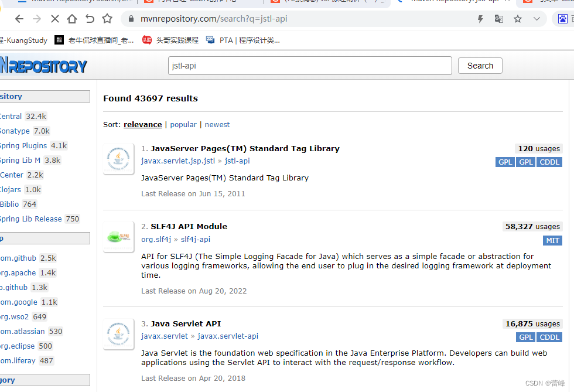Screen dimensions: 574x392
Task: Click the Java Servlet API result logo
Action: coord(118,334)
